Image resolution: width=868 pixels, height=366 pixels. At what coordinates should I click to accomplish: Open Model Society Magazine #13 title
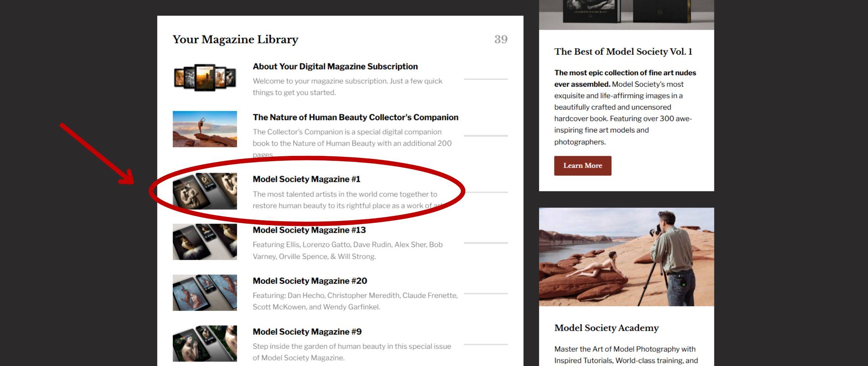pyautogui.click(x=309, y=230)
